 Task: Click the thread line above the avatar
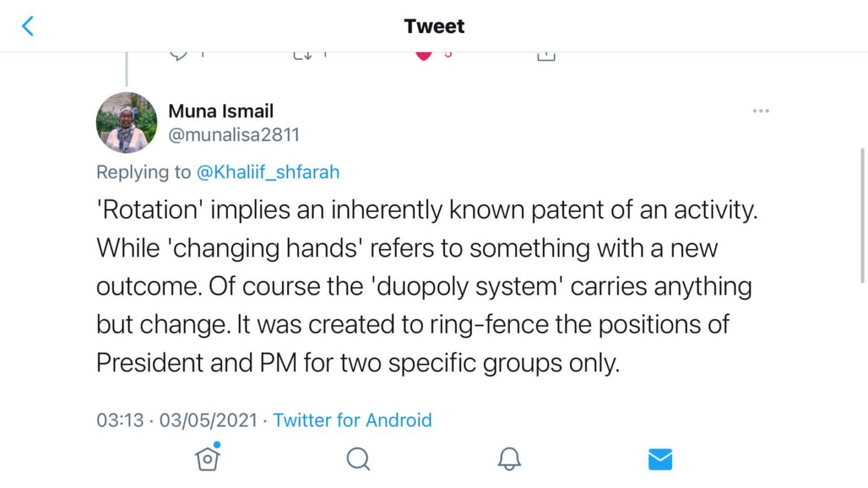tap(127, 70)
